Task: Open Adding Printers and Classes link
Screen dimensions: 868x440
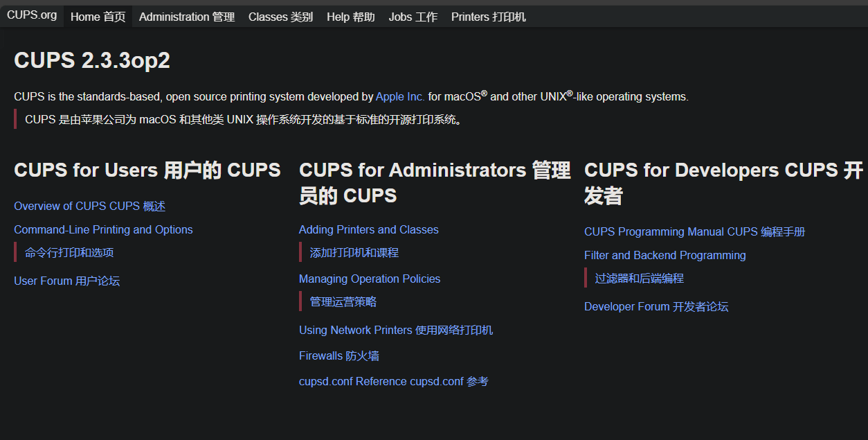Action: click(368, 230)
